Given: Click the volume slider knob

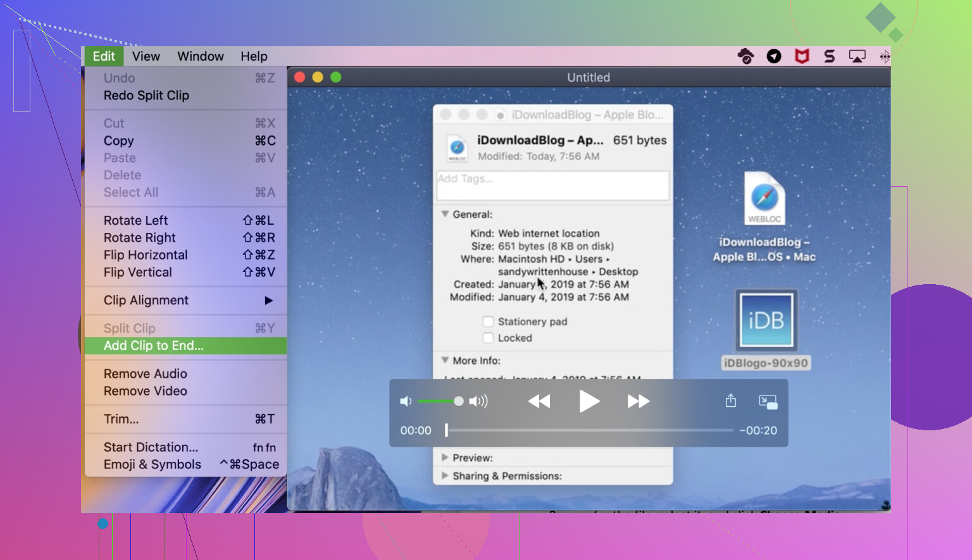Looking at the screenshot, I should tap(459, 401).
